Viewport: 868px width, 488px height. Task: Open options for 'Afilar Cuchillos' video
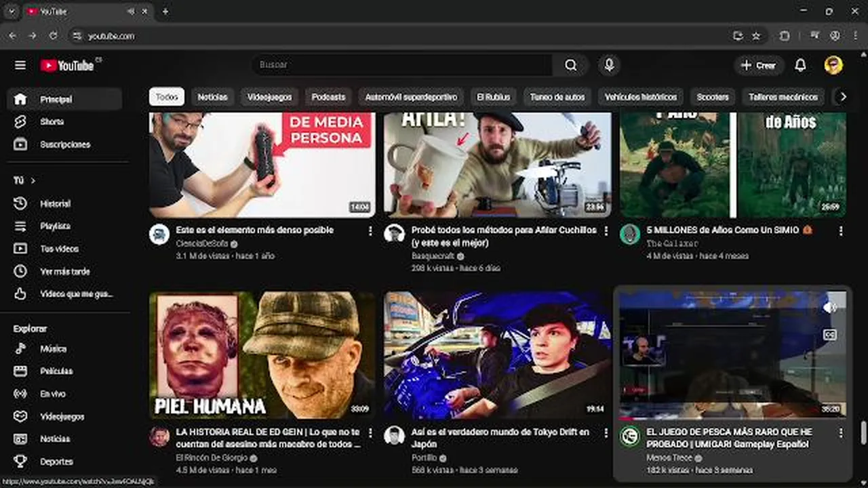[606, 231]
